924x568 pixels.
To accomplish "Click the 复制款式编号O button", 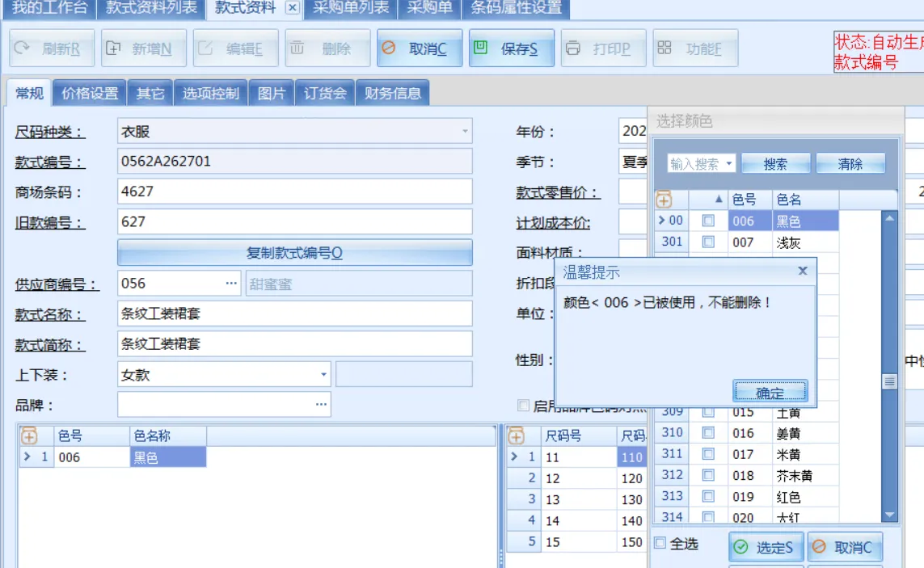I will 294,253.
